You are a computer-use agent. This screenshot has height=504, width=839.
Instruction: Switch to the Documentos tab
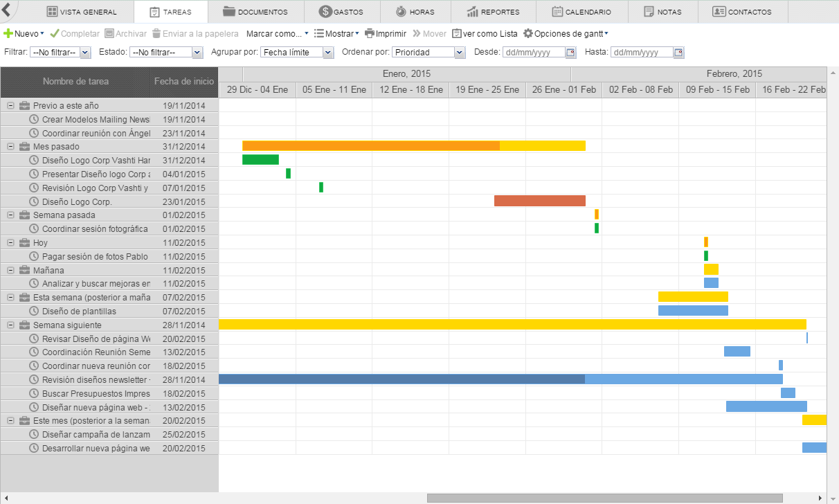pos(255,12)
